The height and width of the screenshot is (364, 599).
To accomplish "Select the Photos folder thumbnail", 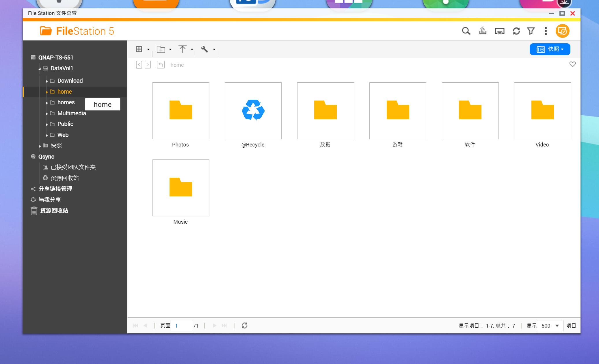I will 181,111.
